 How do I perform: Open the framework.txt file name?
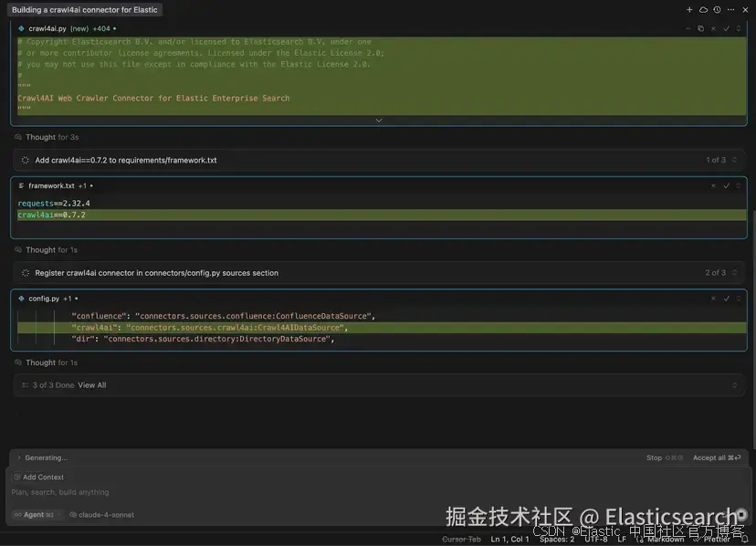point(51,185)
